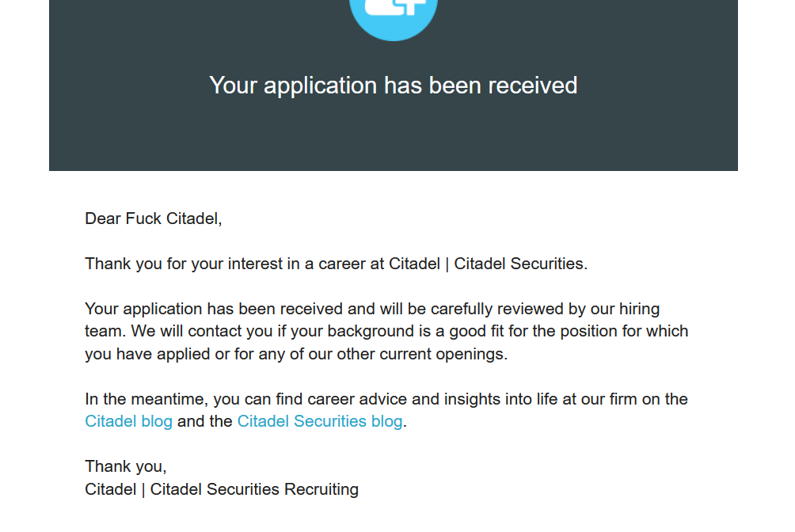This screenshot has width=795, height=532.
Task: Click the "Citadel | Citadel Securities Recruiting" signature
Action: [x=222, y=489]
